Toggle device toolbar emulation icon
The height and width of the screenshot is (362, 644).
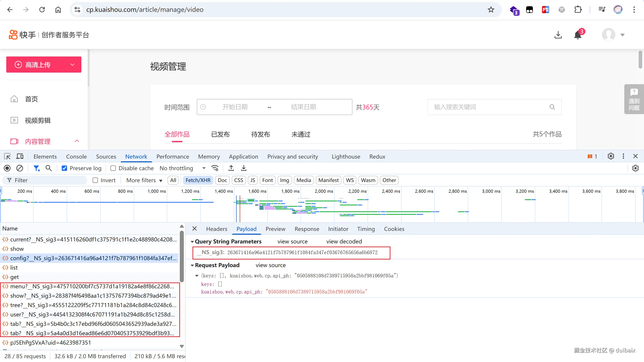tap(19, 157)
